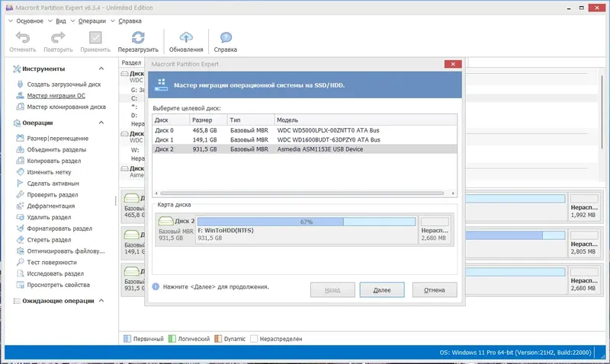The height and width of the screenshot is (364, 610).
Task: Click the Нерасп... 2,805 MB block in main window
Action: tap(584, 243)
